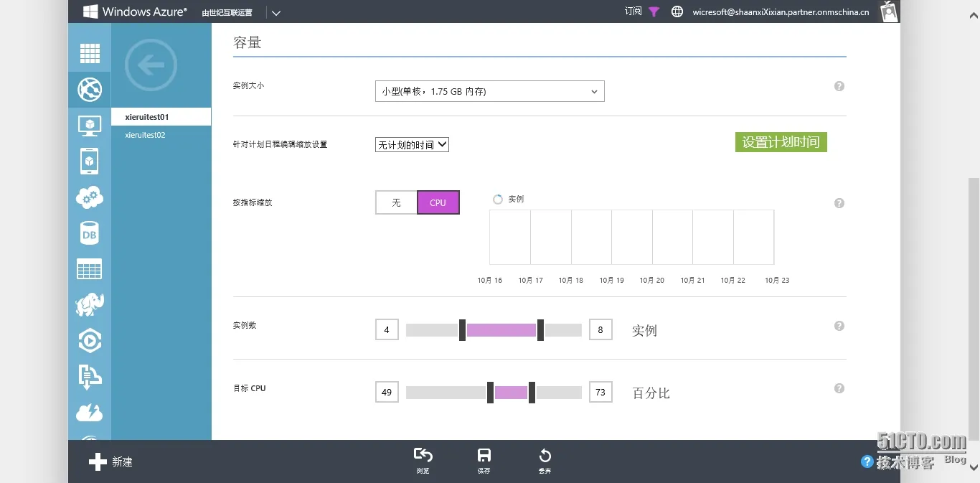Open Cloud Services gears-cloud icon in sidebar

(x=90, y=197)
